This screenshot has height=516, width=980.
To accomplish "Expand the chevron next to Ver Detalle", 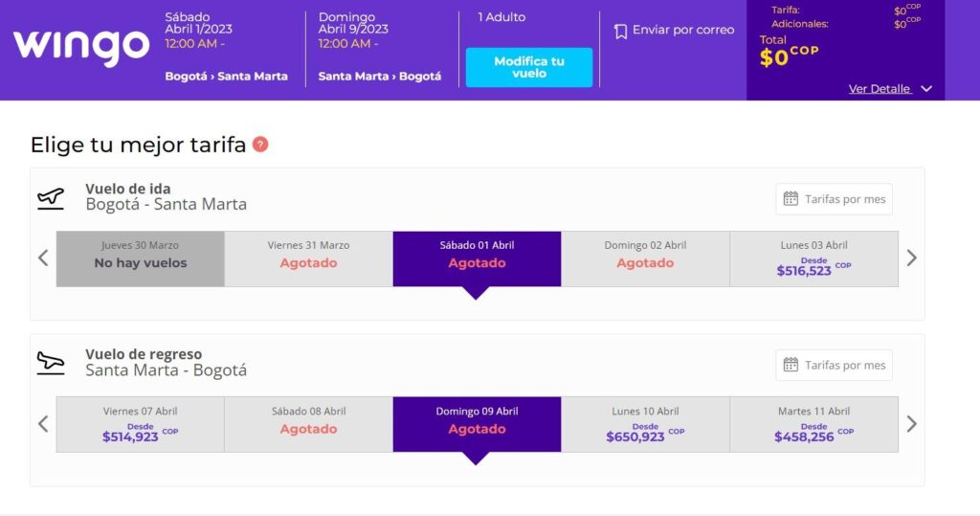I will point(925,89).
